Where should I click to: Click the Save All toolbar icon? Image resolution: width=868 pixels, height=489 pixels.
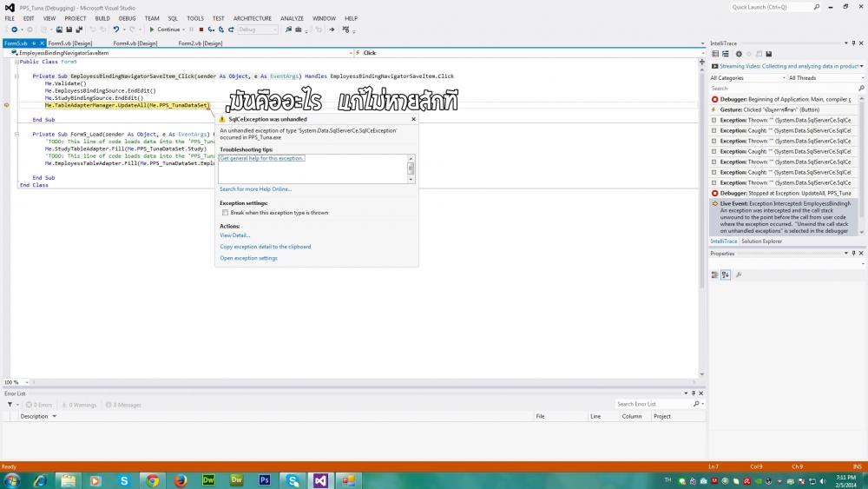pos(79,30)
